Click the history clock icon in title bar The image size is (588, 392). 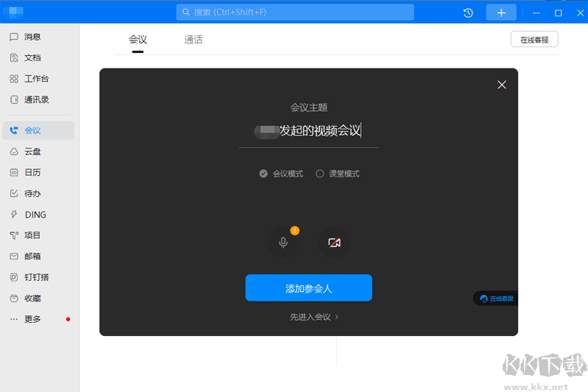click(468, 13)
